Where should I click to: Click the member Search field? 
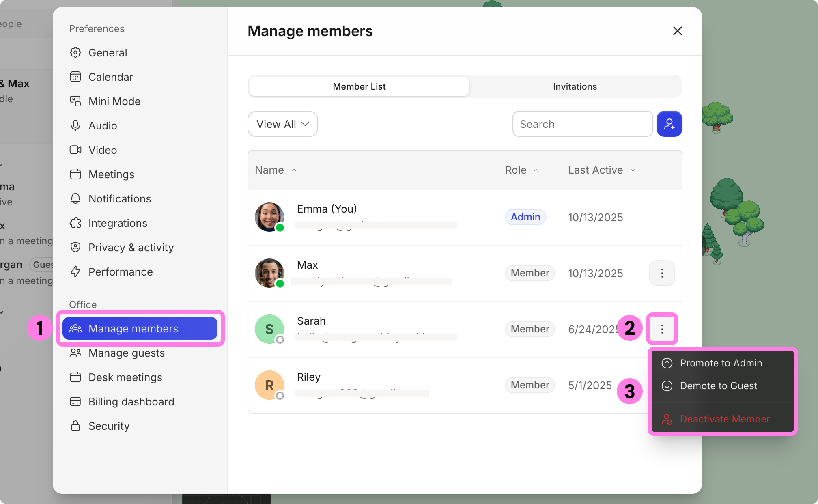(x=583, y=124)
